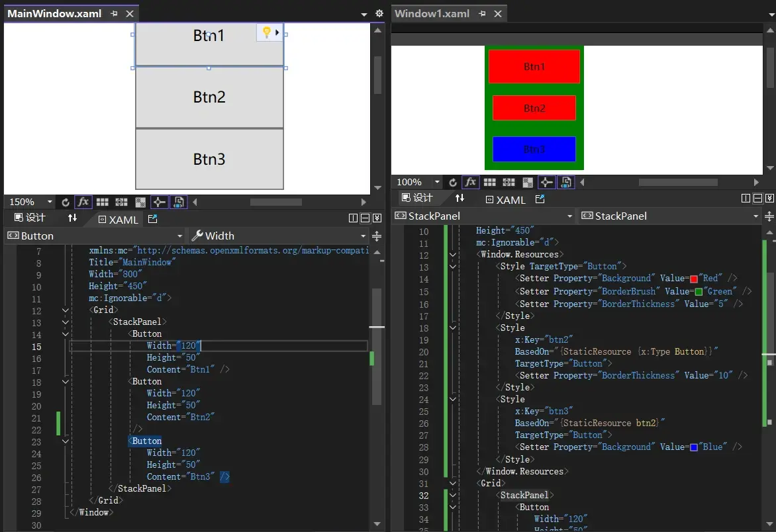The image size is (776, 532).
Task: Pop out XAML in MainWindow editor
Action: point(153,218)
